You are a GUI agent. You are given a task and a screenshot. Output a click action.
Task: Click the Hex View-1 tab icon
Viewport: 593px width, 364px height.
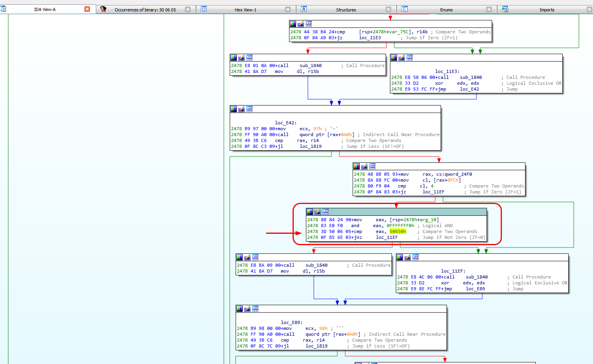204,9
